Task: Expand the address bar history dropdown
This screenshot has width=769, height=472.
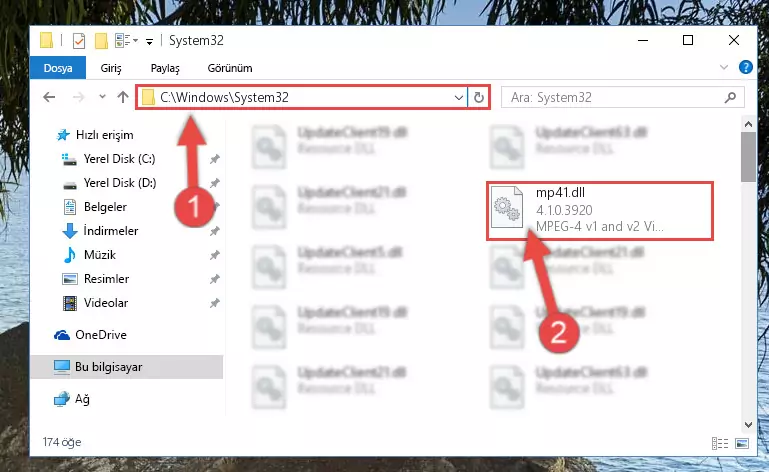Action: (x=459, y=97)
